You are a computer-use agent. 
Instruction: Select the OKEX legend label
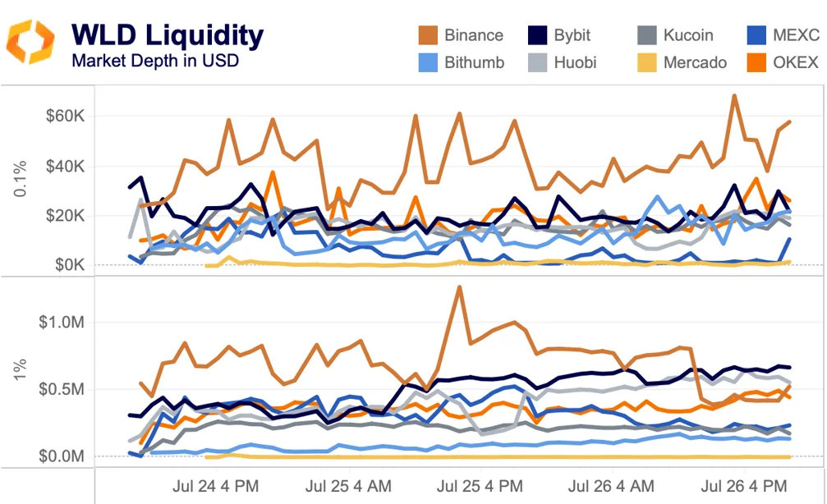tap(797, 62)
